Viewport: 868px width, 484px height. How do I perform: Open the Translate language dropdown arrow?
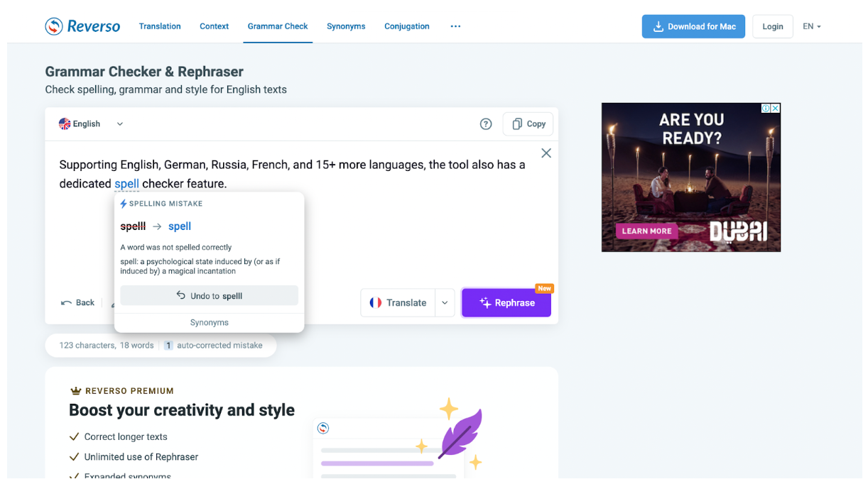tap(445, 303)
